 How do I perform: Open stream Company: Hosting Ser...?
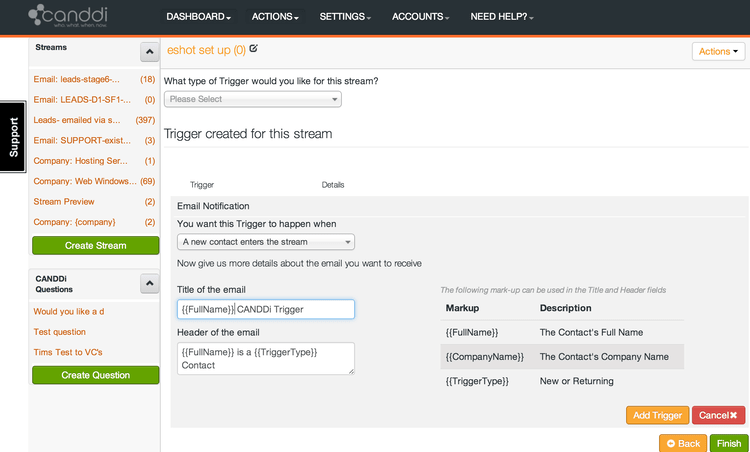click(80, 161)
